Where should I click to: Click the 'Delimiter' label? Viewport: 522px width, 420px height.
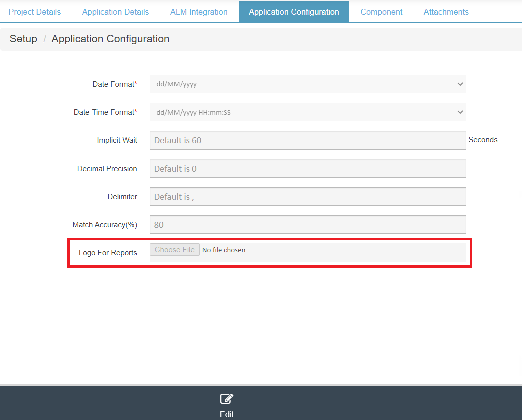(122, 197)
